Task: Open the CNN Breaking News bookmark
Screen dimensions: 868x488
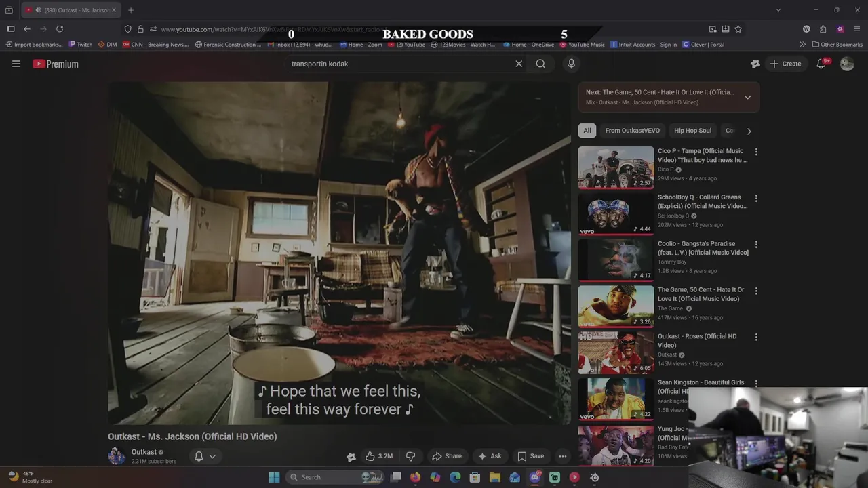Action: pos(155,45)
